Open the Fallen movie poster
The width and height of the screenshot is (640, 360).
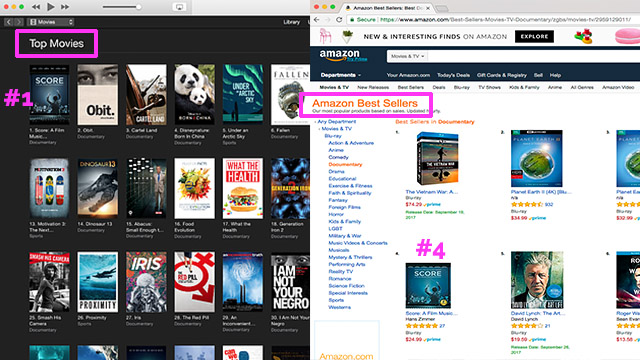click(x=291, y=94)
